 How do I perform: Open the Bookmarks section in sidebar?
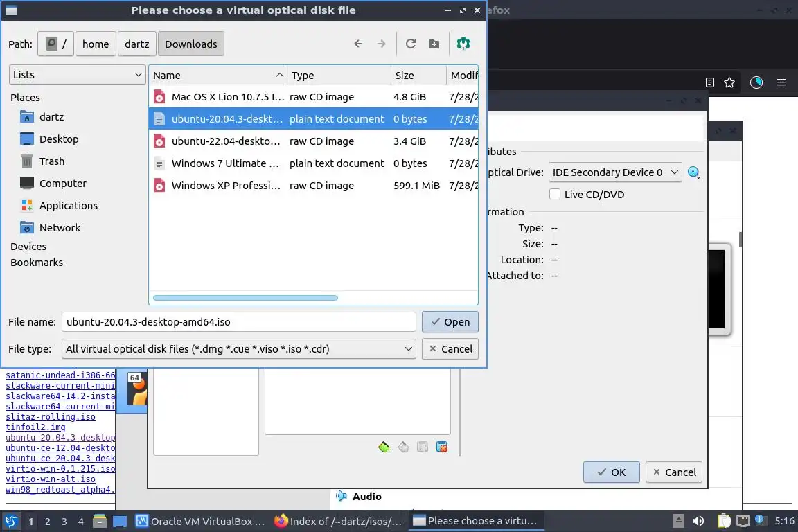(37, 262)
